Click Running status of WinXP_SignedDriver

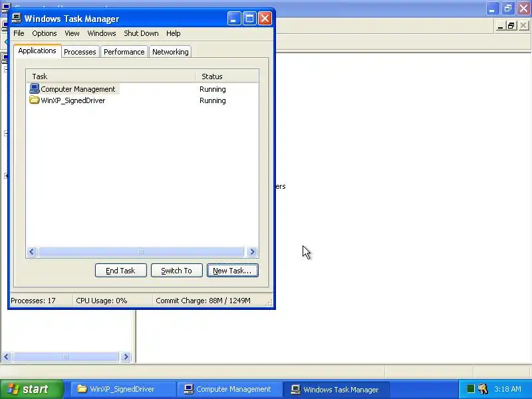tap(213, 100)
